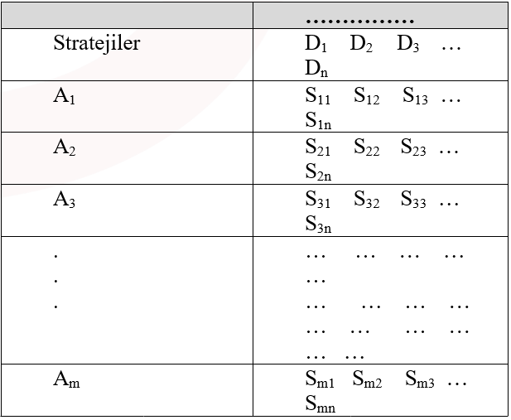Click the S31 table entry
This screenshot has width=511, height=420.
[318, 200]
